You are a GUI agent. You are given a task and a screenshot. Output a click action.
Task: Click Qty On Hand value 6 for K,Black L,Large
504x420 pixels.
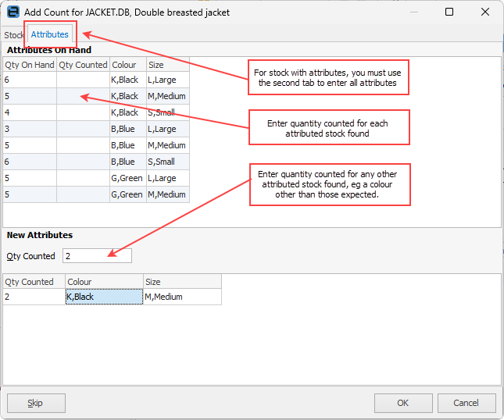pos(30,80)
